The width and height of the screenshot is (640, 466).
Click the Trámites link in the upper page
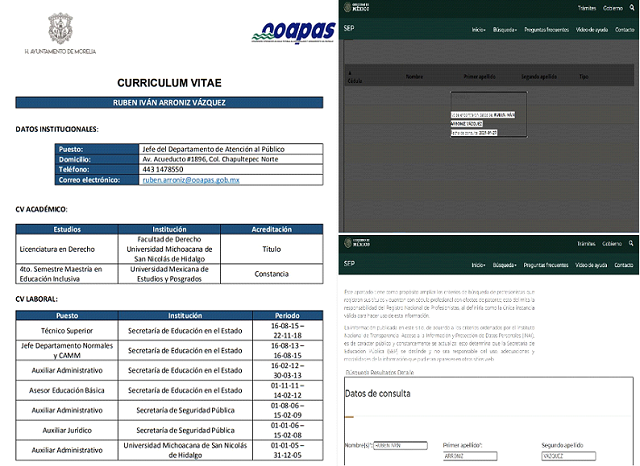(586, 8)
